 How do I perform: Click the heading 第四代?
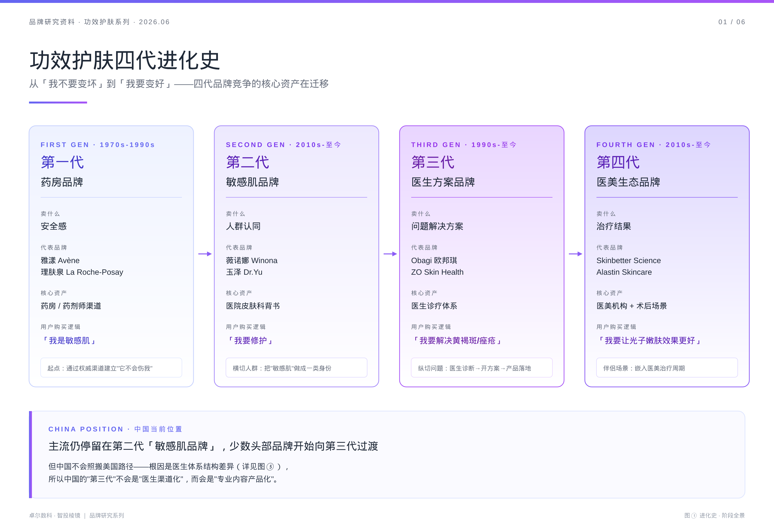[618, 162]
